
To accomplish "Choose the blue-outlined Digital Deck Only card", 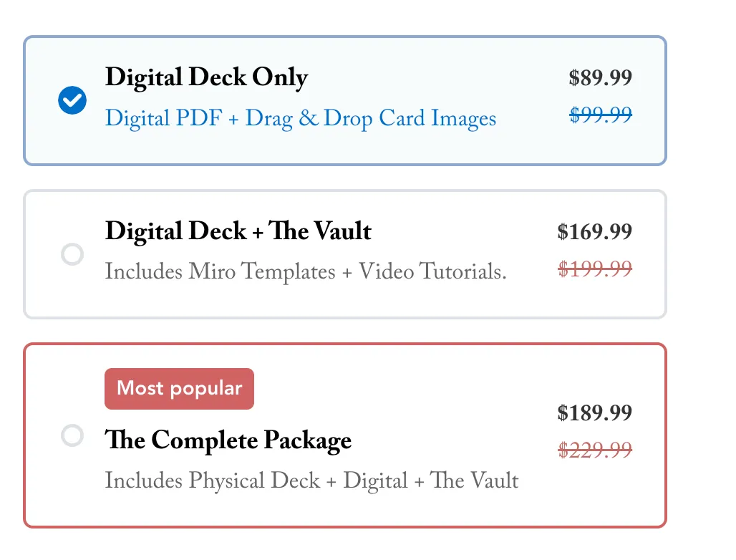I will (345, 100).
